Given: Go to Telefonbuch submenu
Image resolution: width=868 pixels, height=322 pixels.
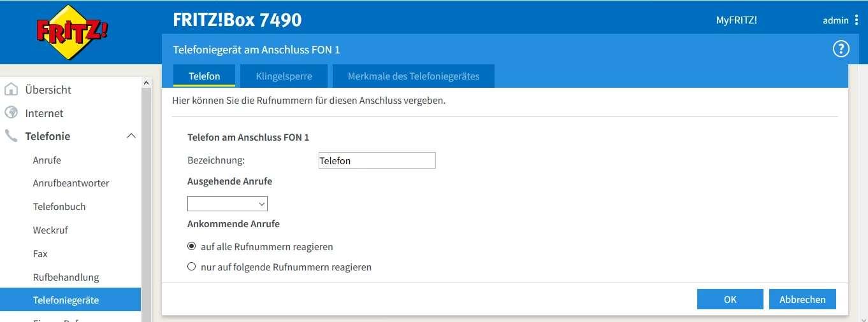Looking at the screenshot, I should point(59,207).
